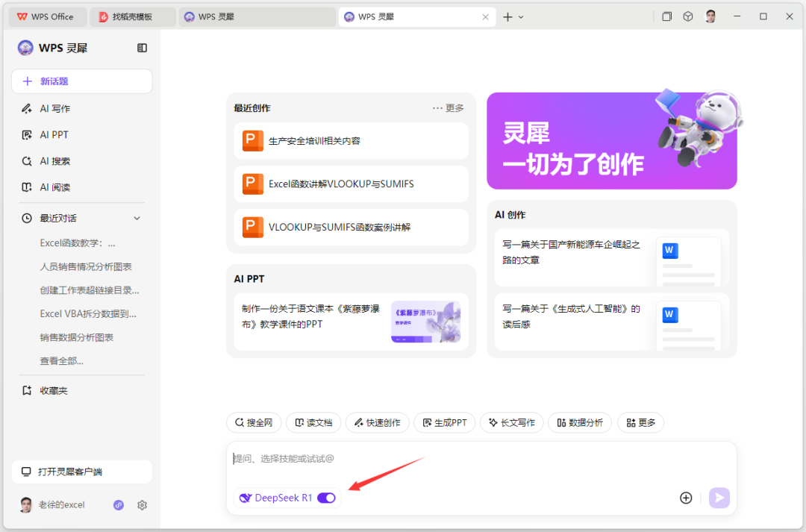Close the active WPS 灵犀 tab
This screenshot has height=532, width=806.
[x=485, y=17]
